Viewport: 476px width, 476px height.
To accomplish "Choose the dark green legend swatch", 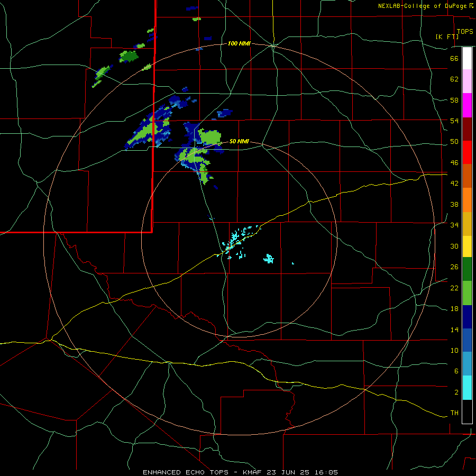I will (x=467, y=269).
